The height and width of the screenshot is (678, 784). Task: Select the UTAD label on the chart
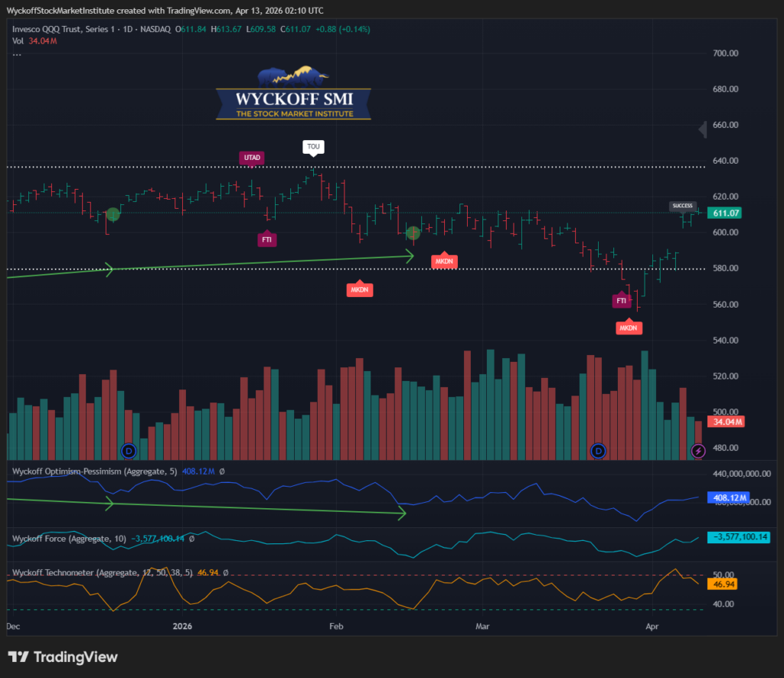tap(253, 158)
